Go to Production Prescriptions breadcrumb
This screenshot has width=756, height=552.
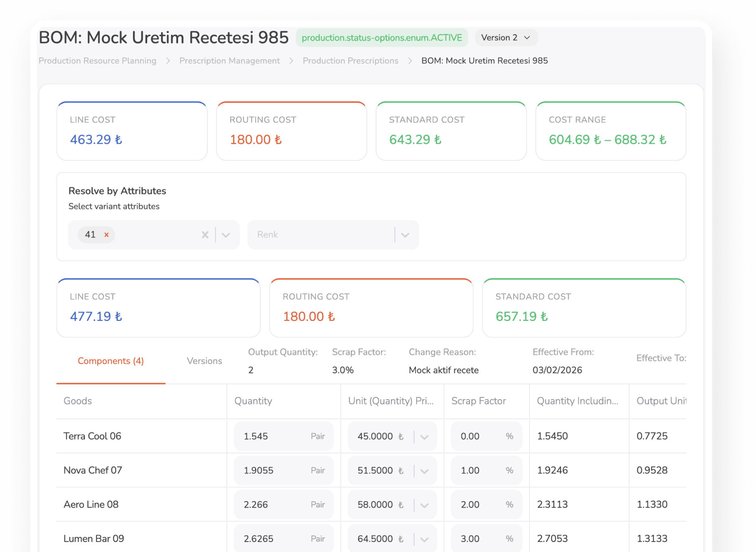pos(351,61)
